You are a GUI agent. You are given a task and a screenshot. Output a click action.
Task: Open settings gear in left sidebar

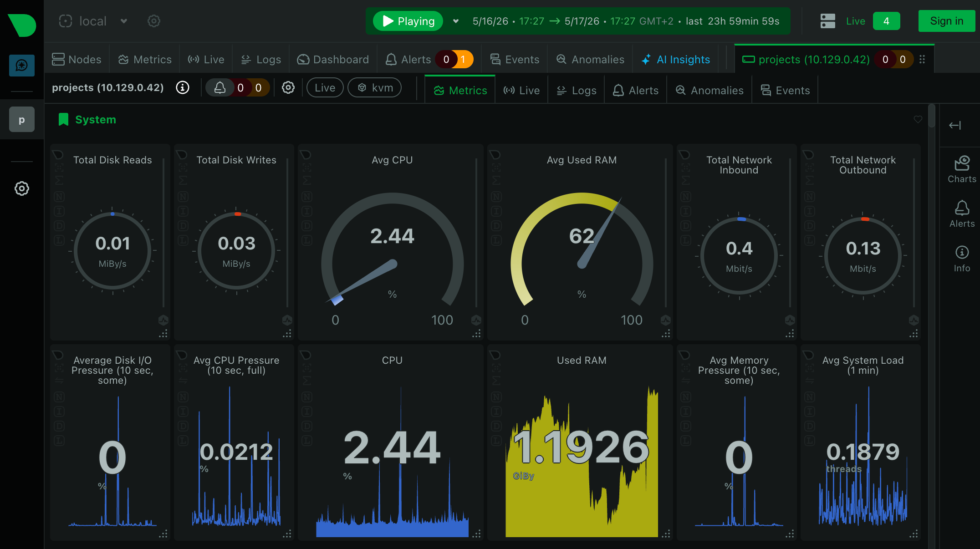[22, 188]
